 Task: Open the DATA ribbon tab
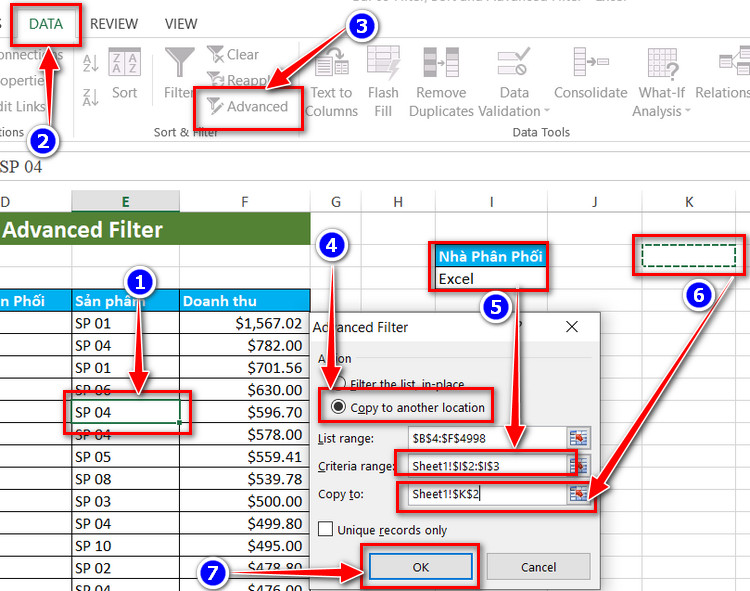tap(46, 24)
